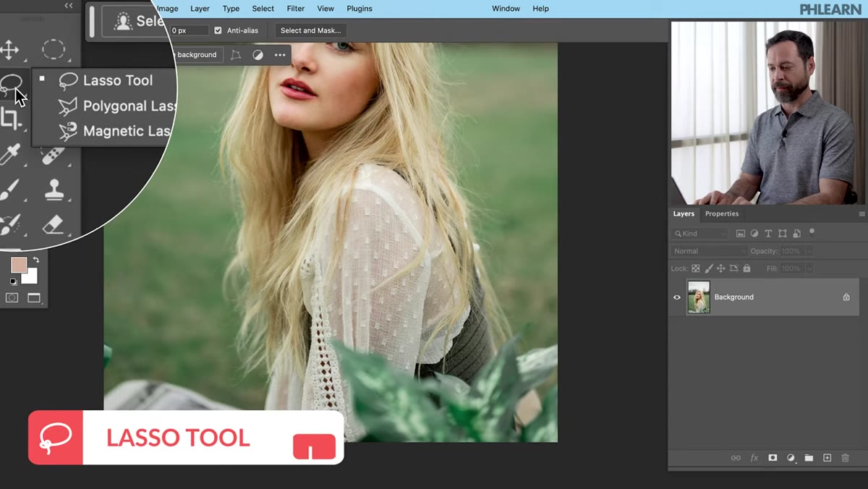This screenshot has height=489, width=868.
Task: Filter layers by smart objects icon
Action: pyautogui.click(x=796, y=234)
